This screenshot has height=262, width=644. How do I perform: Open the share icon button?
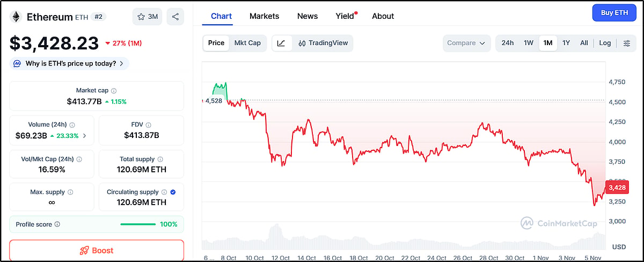tap(175, 17)
